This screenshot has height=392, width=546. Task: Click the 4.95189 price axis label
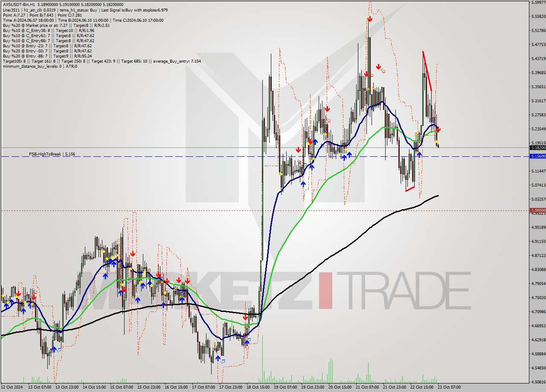coord(538,227)
